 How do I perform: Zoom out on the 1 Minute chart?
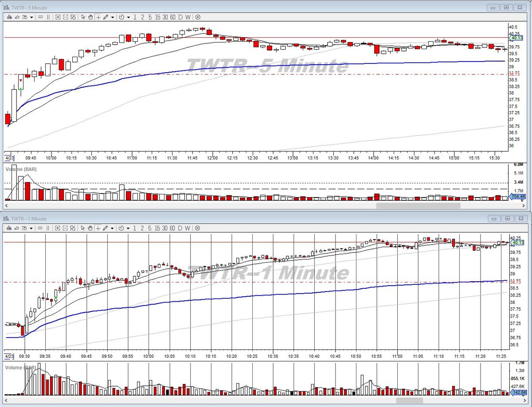click(66, 228)
